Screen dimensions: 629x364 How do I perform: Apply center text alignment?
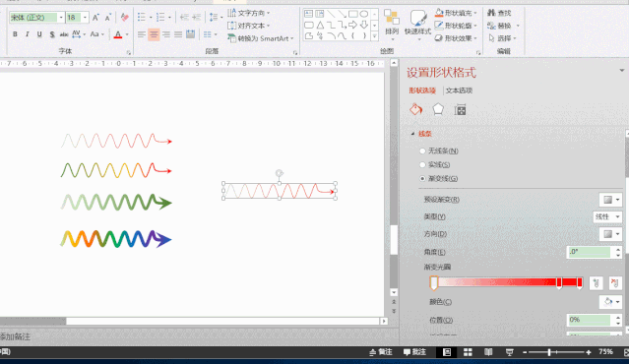pos(154,34)
